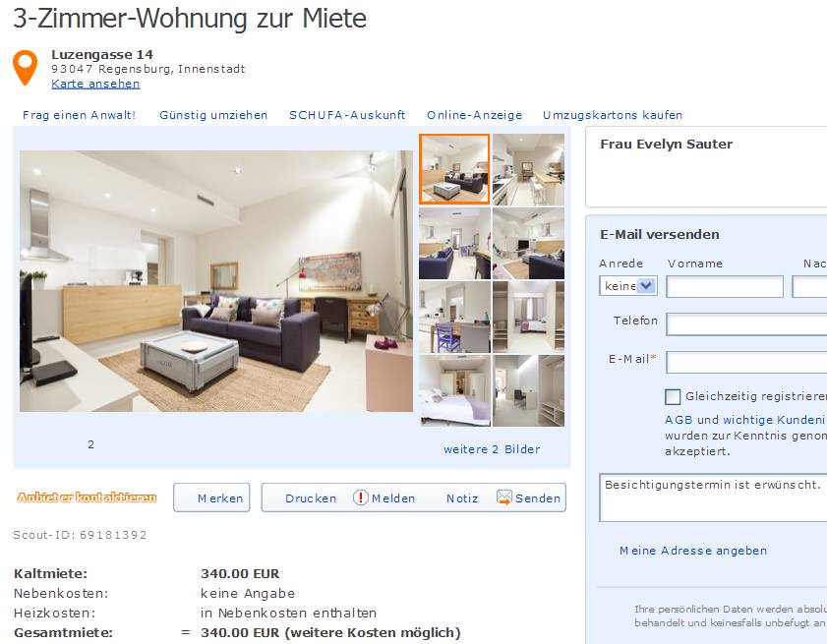827x644 pixels.
Task: Show weitere 2 Bilder
Action: coord(492,449)
